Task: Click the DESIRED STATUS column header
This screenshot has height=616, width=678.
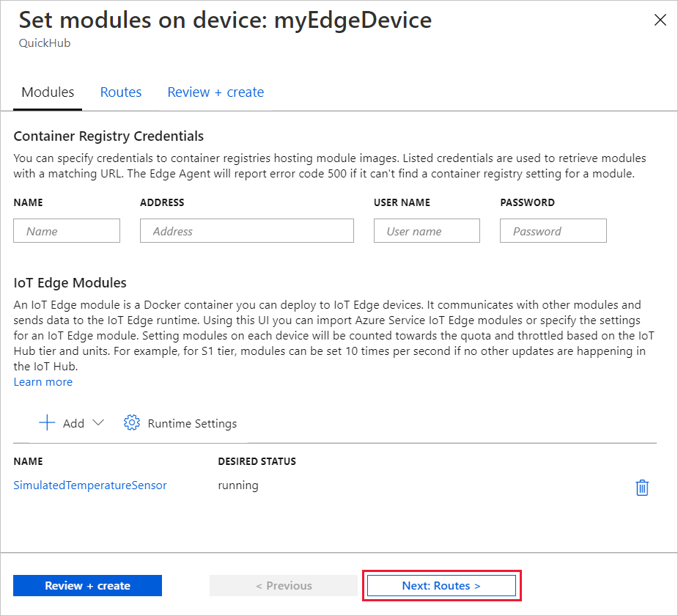Action: pos(257,461)
